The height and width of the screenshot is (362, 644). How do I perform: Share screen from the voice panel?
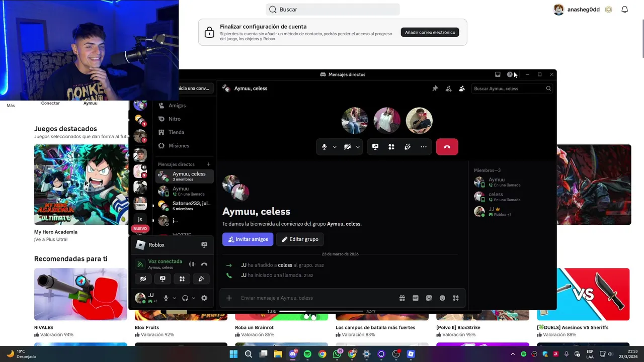(x=163, y=279)
